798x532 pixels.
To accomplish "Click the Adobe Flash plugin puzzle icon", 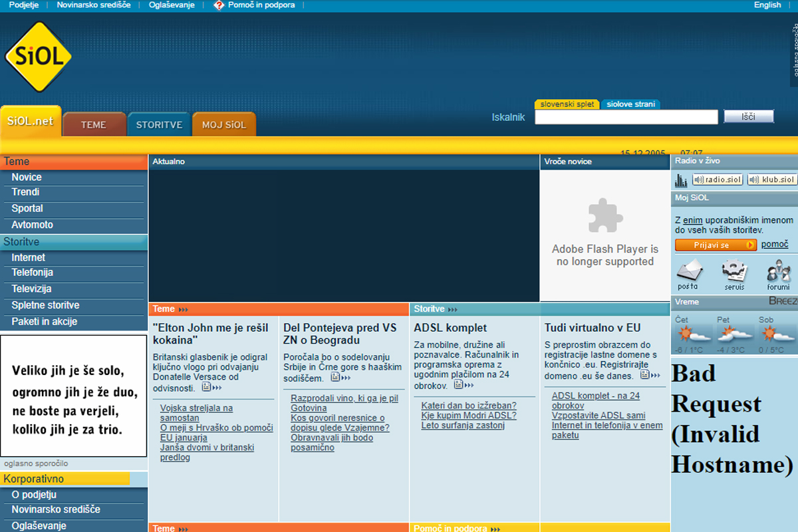I will (x=605, y=215).
